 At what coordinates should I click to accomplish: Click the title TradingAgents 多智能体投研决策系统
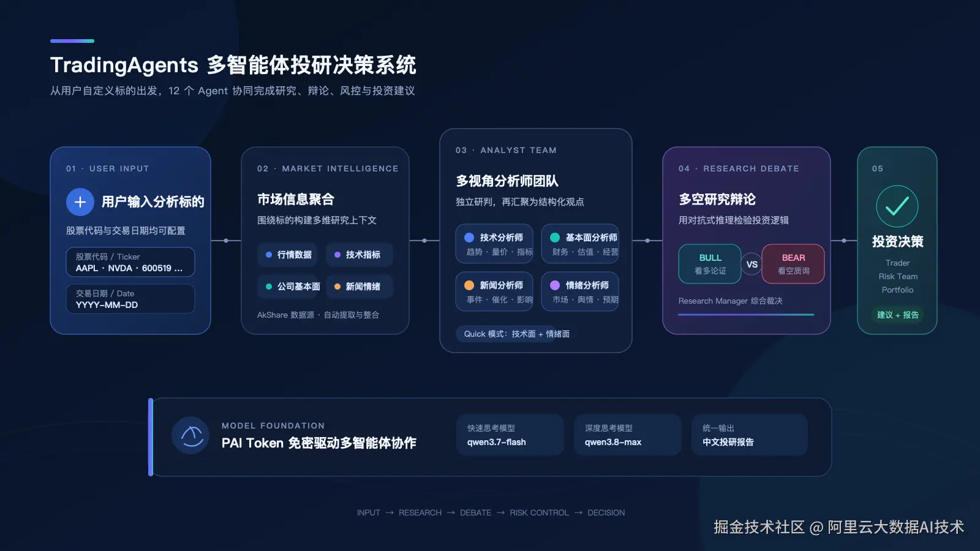[233, 65]
